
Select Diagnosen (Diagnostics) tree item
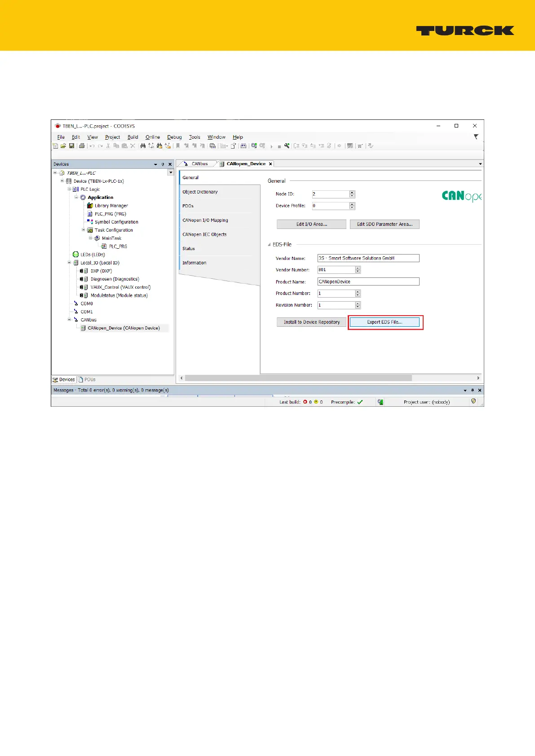tap(115, 279)
